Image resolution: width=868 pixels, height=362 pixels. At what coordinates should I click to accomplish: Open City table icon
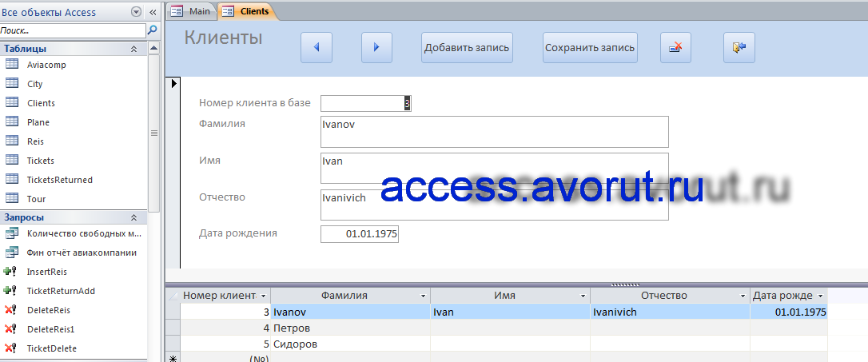[12, 84]
